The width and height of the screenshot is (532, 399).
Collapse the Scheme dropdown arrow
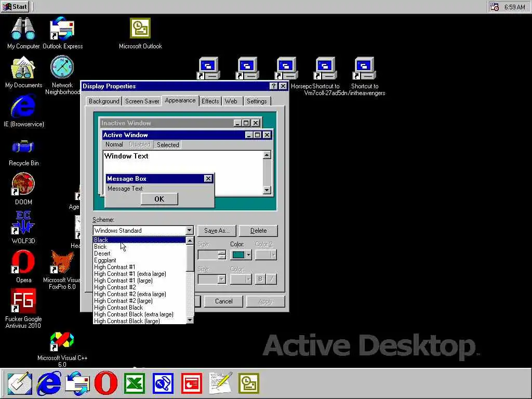(x=189, y=230)
